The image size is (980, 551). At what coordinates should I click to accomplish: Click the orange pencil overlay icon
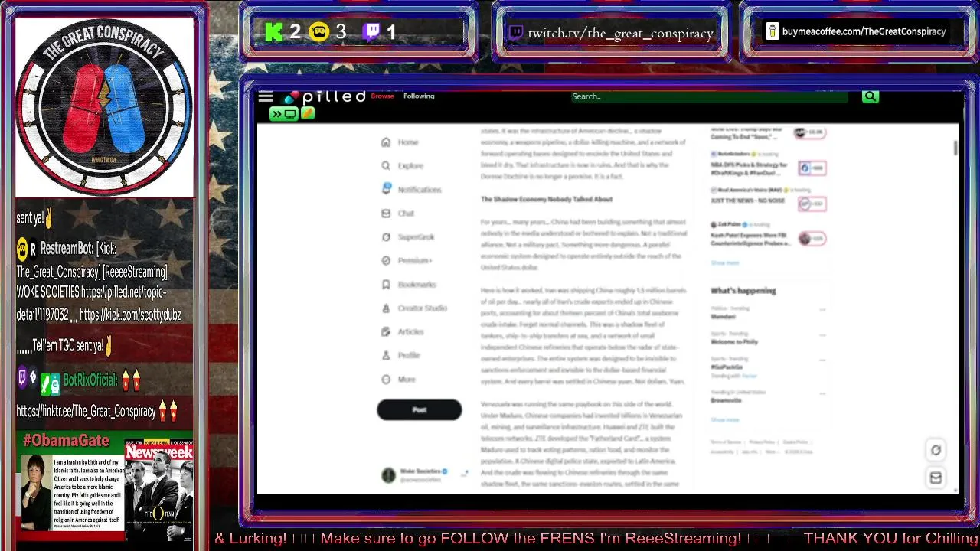pyautogui.click(x=307, y=114)
